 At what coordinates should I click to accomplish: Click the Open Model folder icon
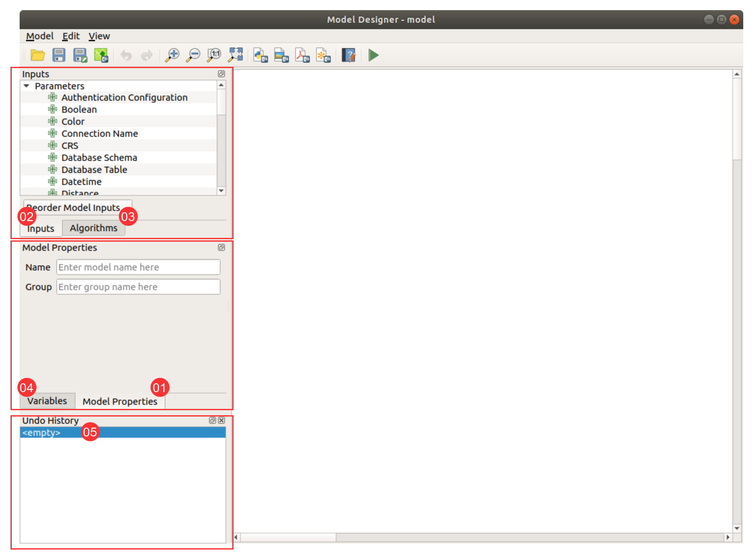click(x=38, y=55)
